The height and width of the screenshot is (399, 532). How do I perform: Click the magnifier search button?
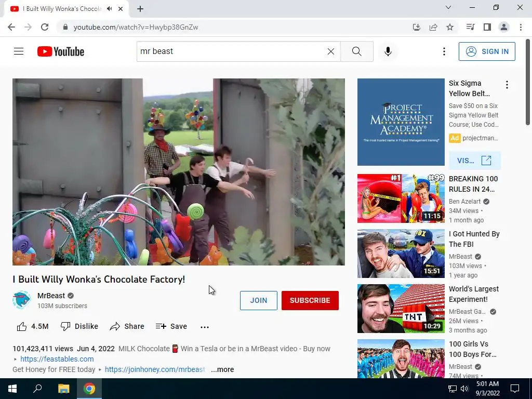356,51
